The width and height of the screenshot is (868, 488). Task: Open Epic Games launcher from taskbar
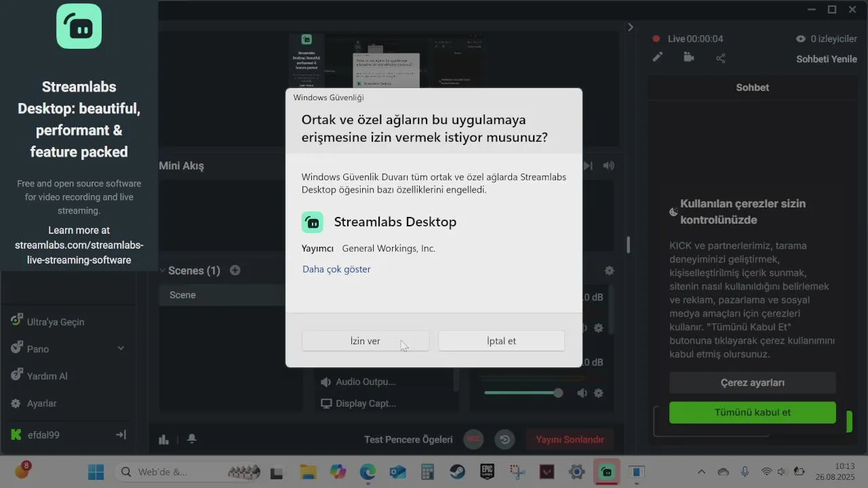[487, 472]
